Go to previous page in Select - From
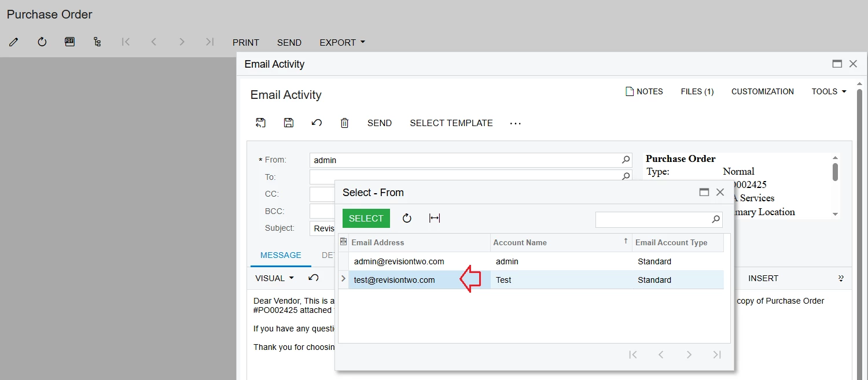Image resolution: width=868 pixels, height=380 pixels. 661,355
